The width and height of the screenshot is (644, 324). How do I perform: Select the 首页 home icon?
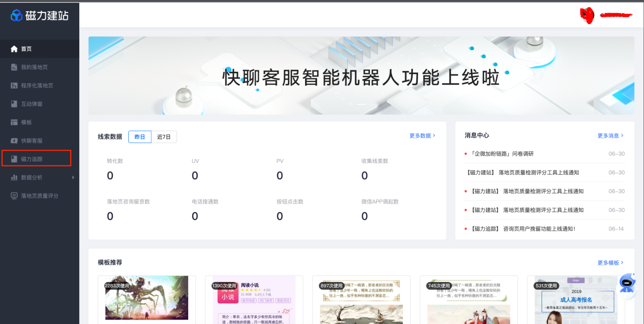(x=13, y=49)
